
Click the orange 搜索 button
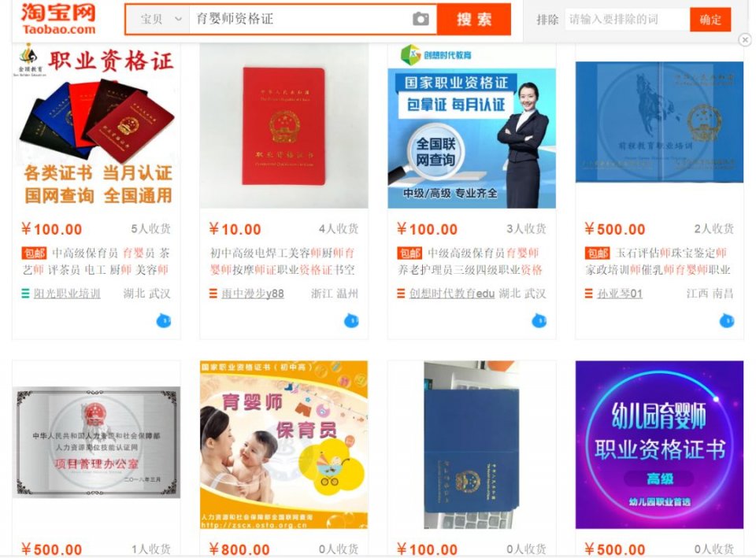point(474,19)
